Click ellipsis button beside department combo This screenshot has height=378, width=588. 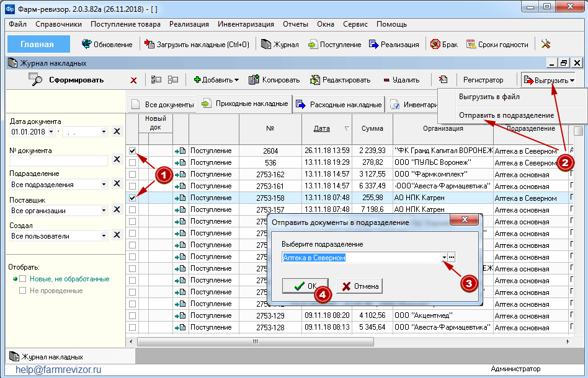click(452, 257)
